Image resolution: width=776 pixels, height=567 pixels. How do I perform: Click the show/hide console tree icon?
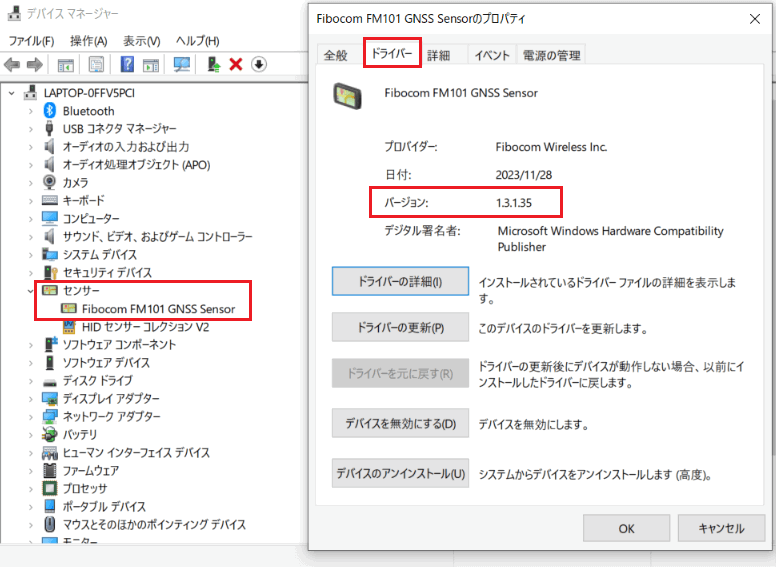[65, 64]
